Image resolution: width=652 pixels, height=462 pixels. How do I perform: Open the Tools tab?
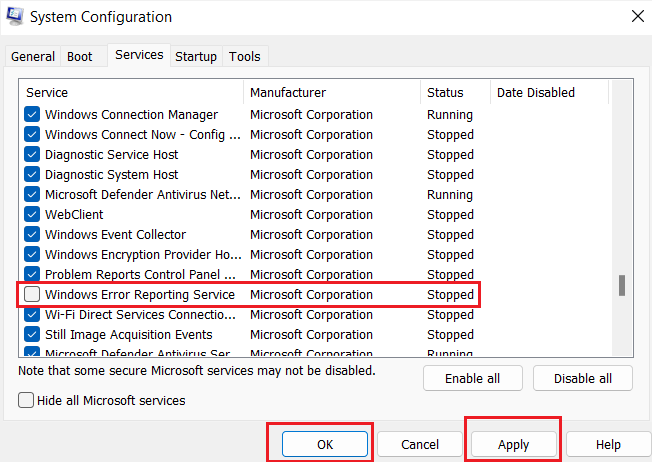click(244, 56)
